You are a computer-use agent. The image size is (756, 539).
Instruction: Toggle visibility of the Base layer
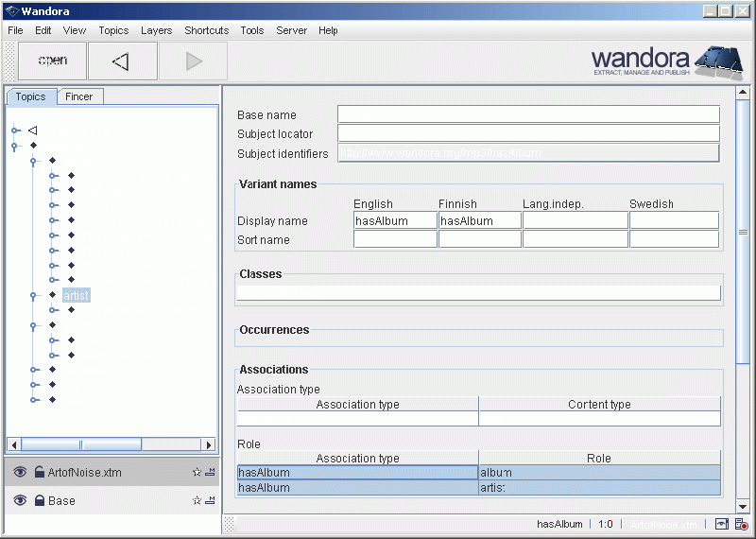tap(20, 500)
